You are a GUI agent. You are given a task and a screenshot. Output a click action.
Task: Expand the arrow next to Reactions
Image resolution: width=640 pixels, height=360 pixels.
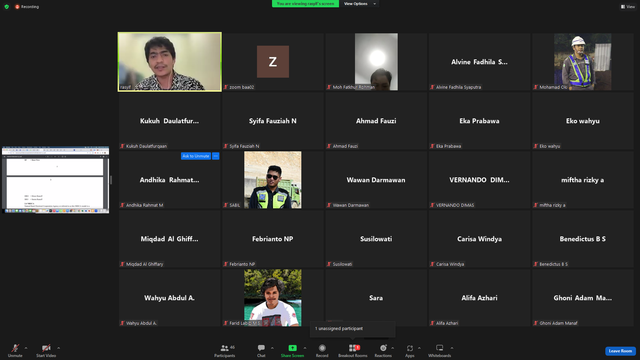click(x=392, y=348)
